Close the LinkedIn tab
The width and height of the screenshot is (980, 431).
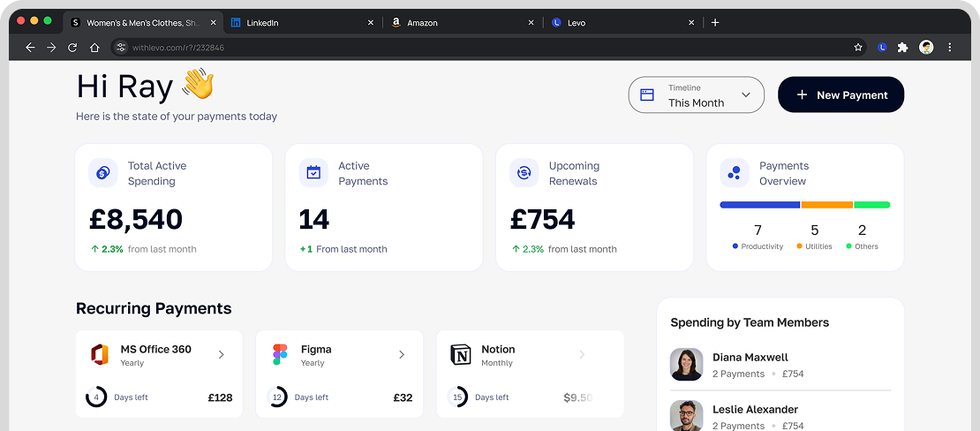370,22
